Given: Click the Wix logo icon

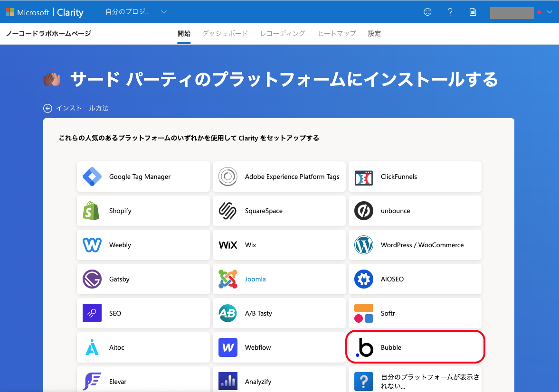Looking at the screenshot, I should [228, 245].
